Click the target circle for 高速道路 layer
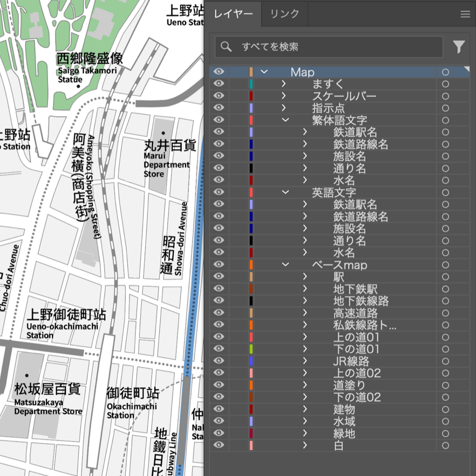This screenshot has width=476, height=476. (x=445, y=313)
